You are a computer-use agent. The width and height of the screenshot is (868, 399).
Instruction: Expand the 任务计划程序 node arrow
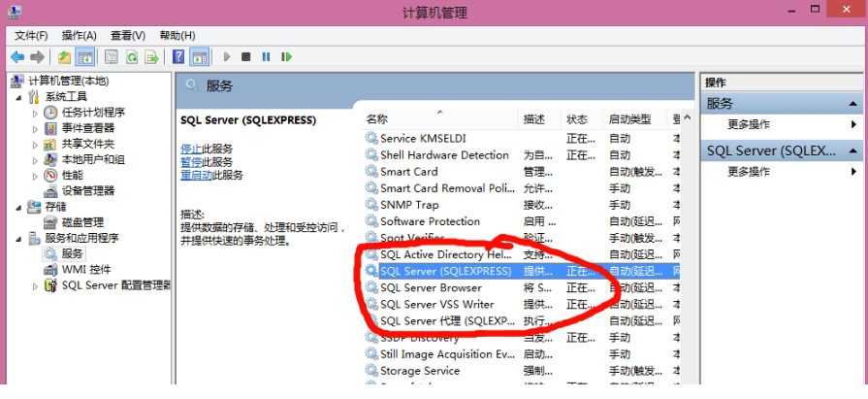[36, 113]
